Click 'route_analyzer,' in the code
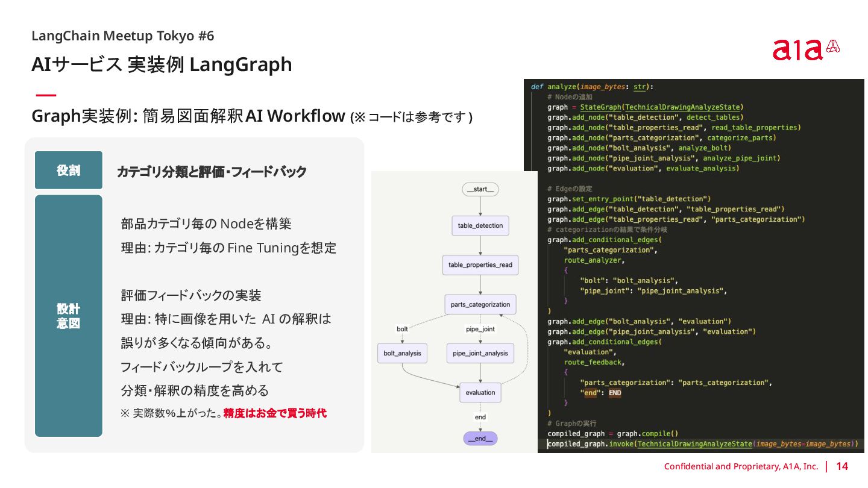Screen dimensions: 868x488 coord(594,260)
